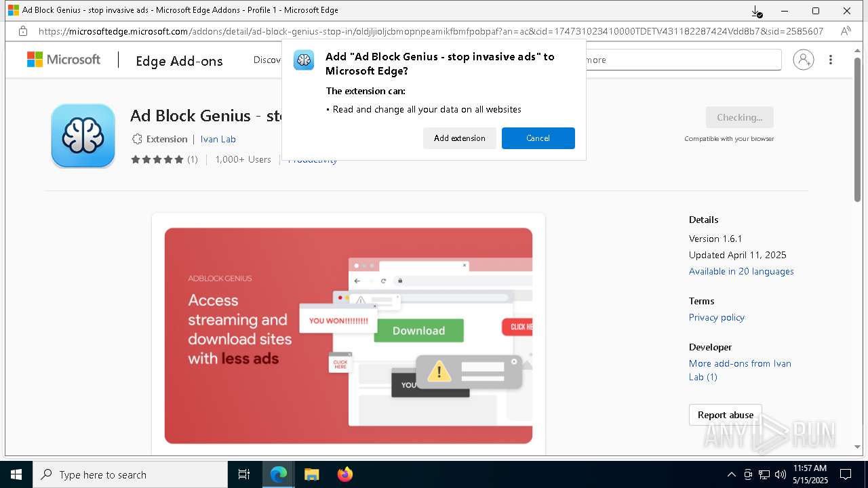The image size is (868, 488).
Task: Click the brain icon in dialog
Action: 304,60
